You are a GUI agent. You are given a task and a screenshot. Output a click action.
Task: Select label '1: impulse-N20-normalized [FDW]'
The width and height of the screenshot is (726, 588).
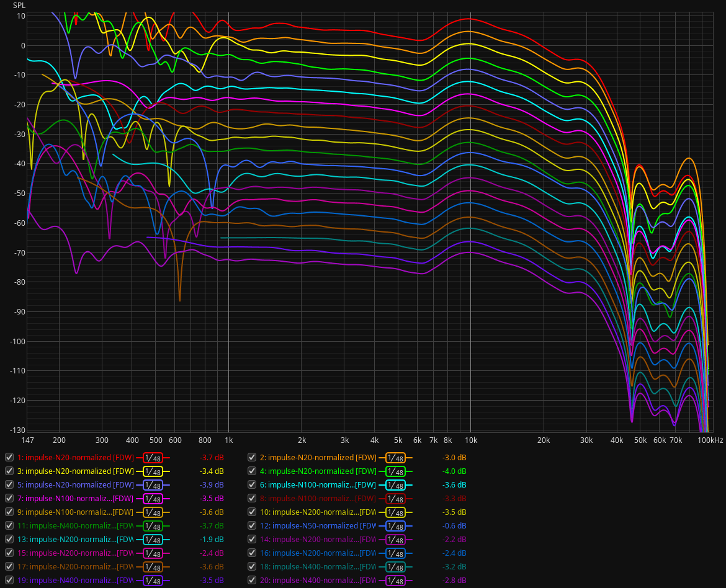pyautogui.click(x=76, y=457)
